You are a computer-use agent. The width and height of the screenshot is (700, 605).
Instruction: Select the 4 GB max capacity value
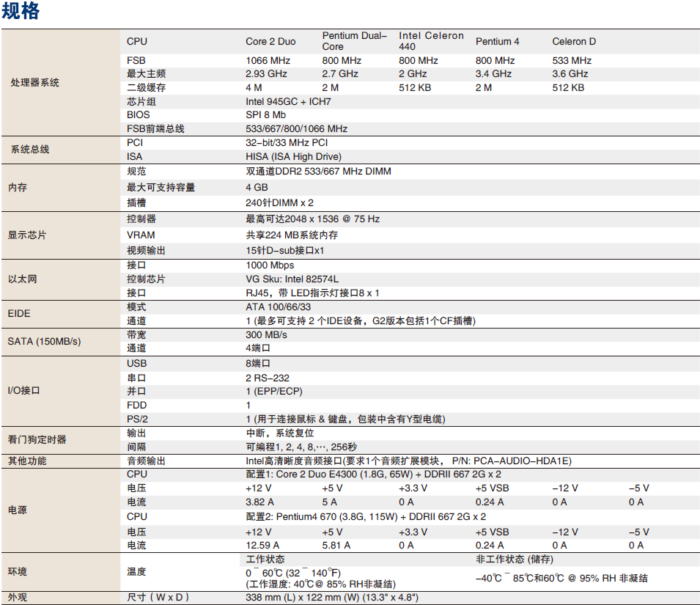(x=257, y=188)
